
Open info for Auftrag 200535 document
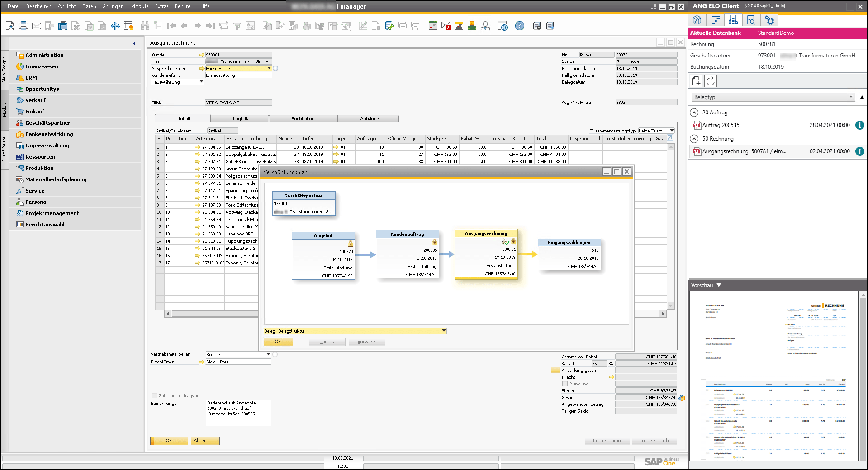pyautogui.click(x=859, y=125)
